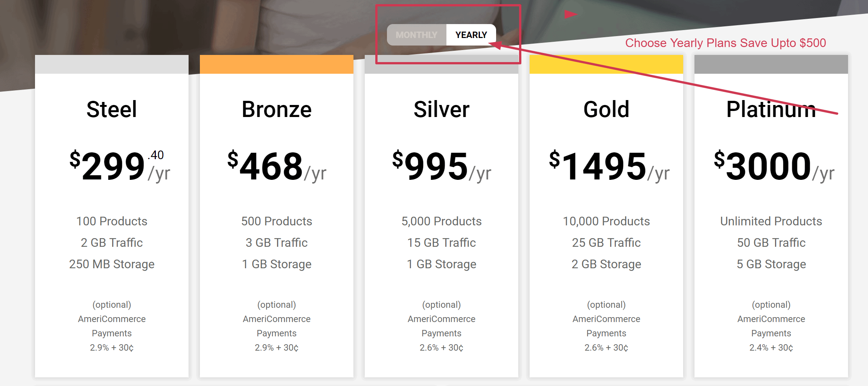Click the red arrowhead annotation icon
The image size is (868, 386).
[x=570, y=14]
